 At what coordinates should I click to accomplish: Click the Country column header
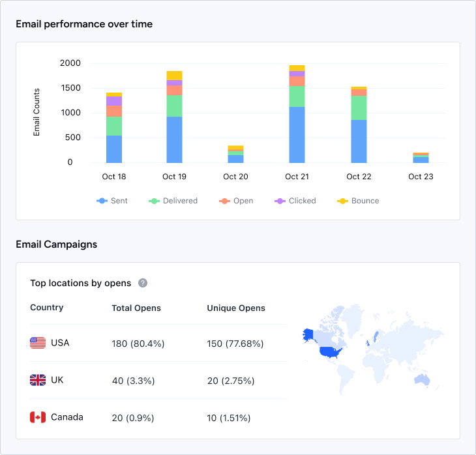pos(47,308)
